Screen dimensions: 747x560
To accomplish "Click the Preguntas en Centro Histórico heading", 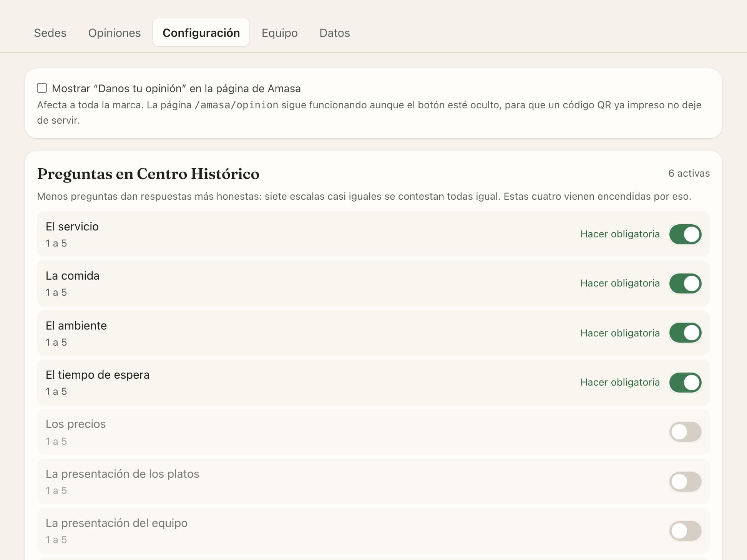I will pyautogui.click(x=148, y=174).
